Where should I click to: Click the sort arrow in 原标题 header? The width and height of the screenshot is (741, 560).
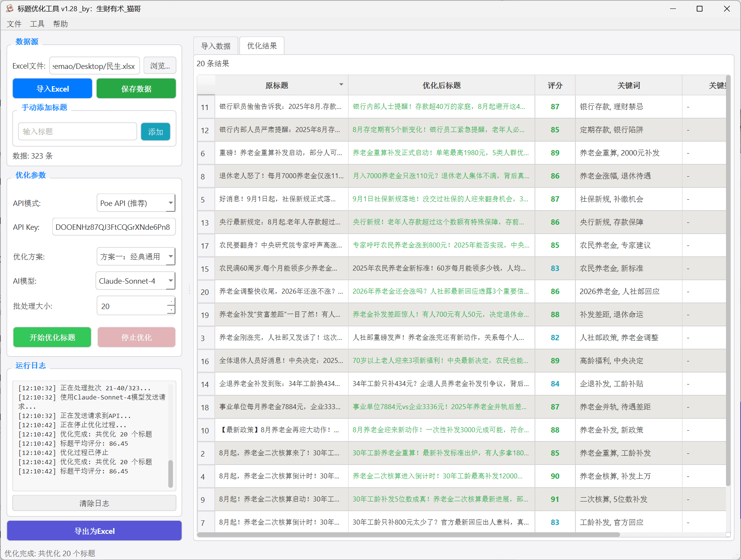[341, 85]
